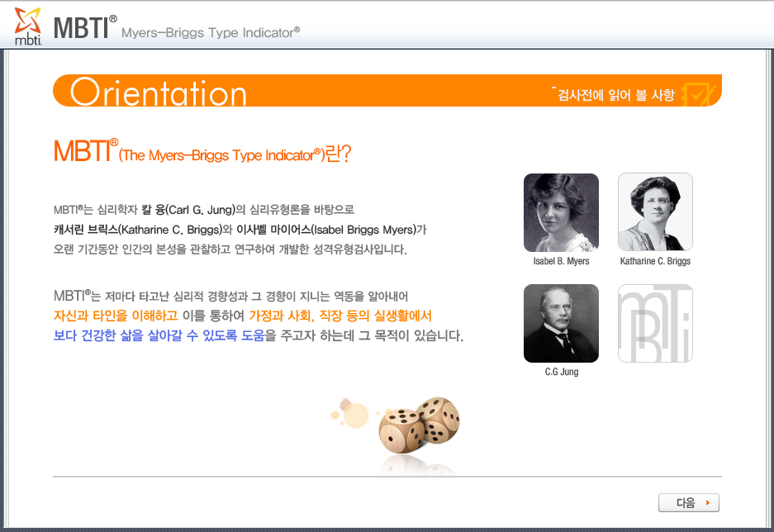Click the orange mbti logo icon
Image resolution: width=774 pixels, height=532 pixels.
27,26
